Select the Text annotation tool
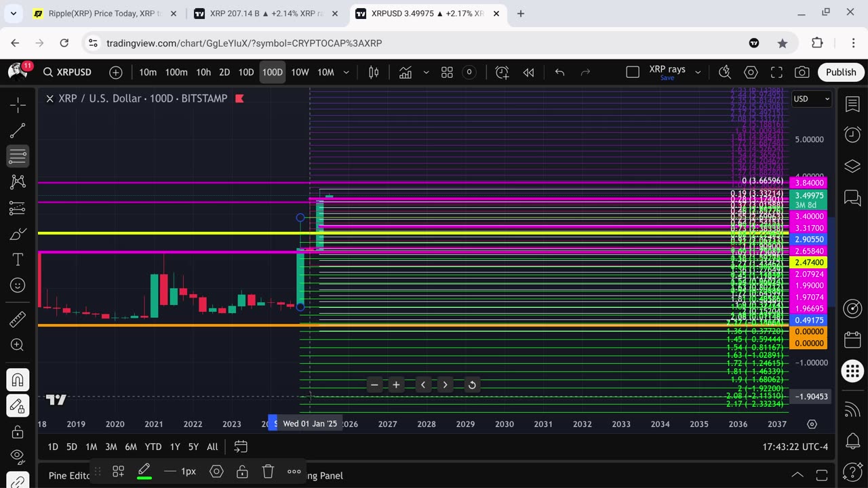This screenshot has height=488, width=868. point(18,260)
